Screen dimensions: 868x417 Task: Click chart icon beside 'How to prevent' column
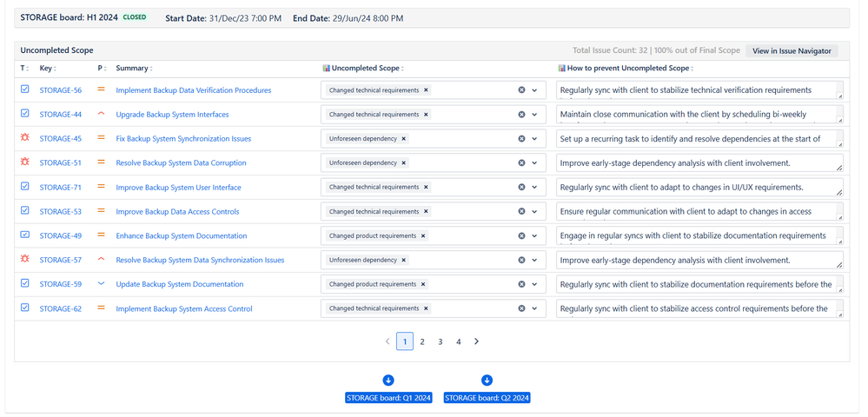(562, 68)
